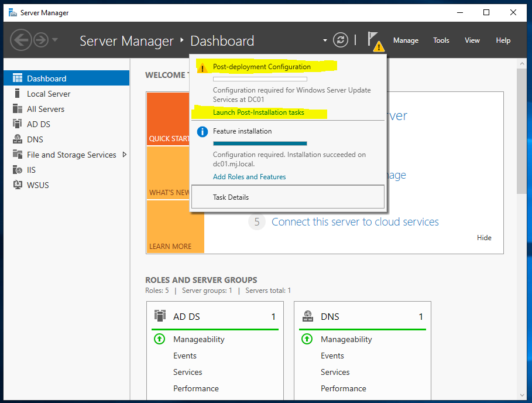Click the Post-deployment warning triangle icon
The width and height of the screenshot is (532, 403).
(x=202, y=67)
